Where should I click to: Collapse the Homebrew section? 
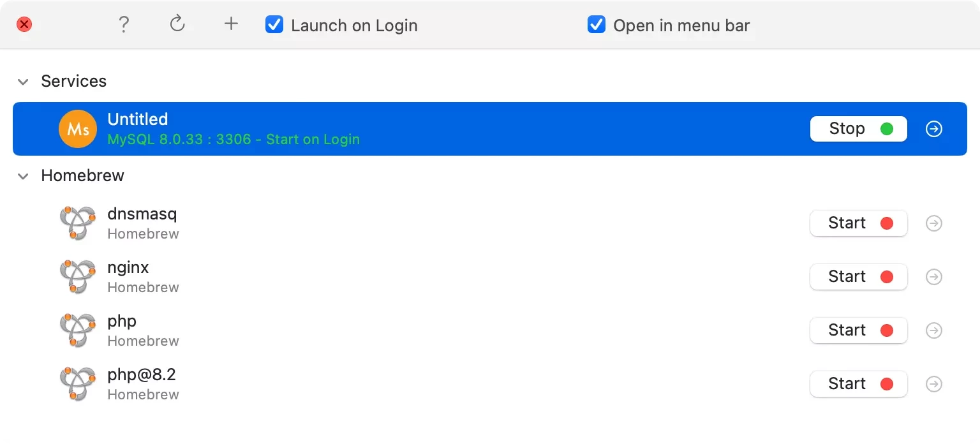24,176
